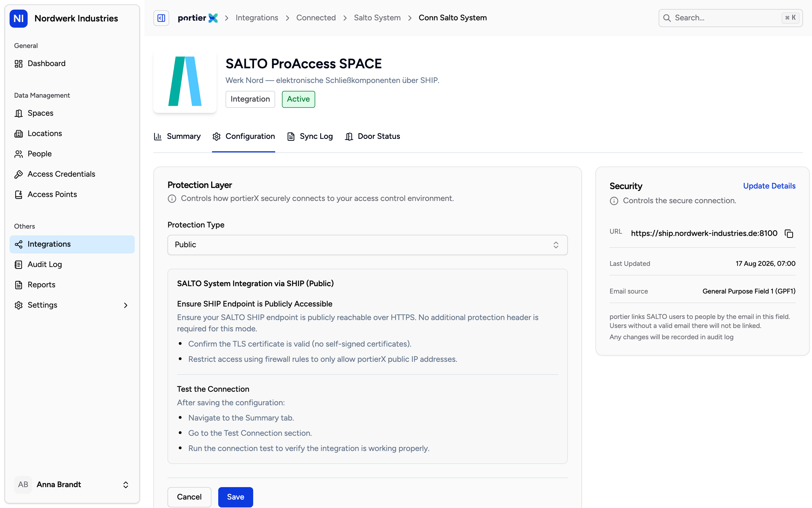Click the SALTO ProAccess SPACE heading
The image size is (812, 508).
(303, 63)
